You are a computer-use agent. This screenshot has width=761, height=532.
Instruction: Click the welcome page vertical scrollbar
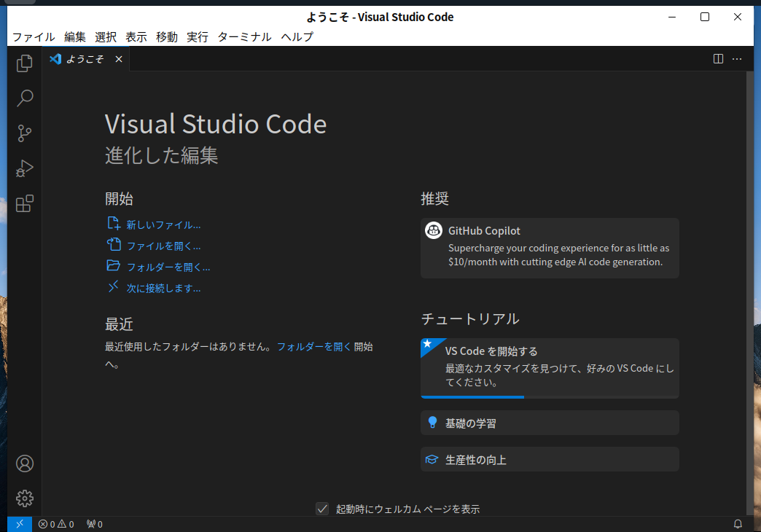(x=750, y=293)
